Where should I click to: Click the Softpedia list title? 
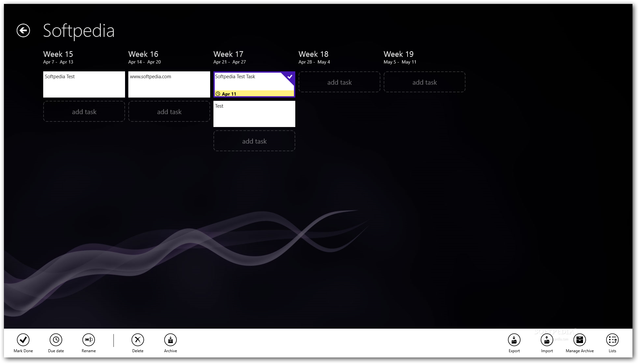(79, 31)
